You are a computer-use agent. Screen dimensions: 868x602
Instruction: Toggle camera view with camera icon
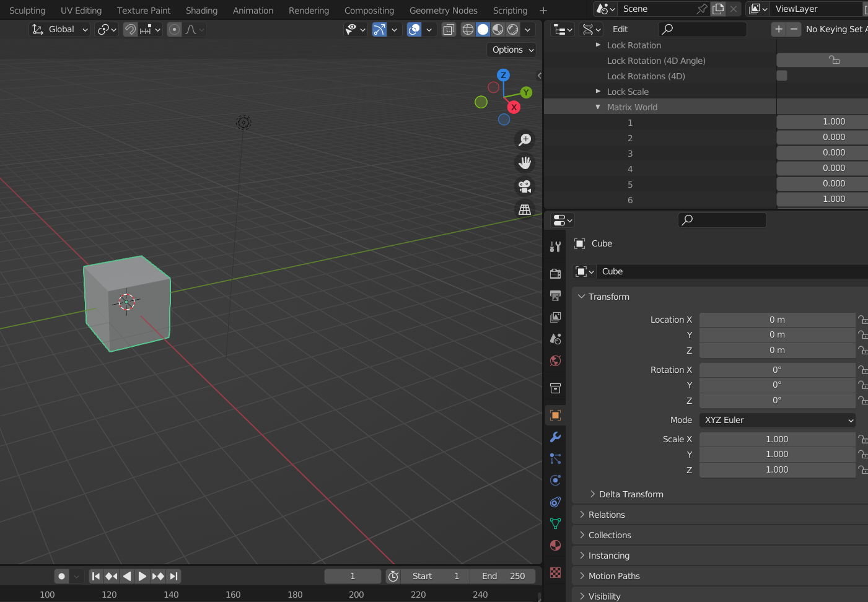525,186
